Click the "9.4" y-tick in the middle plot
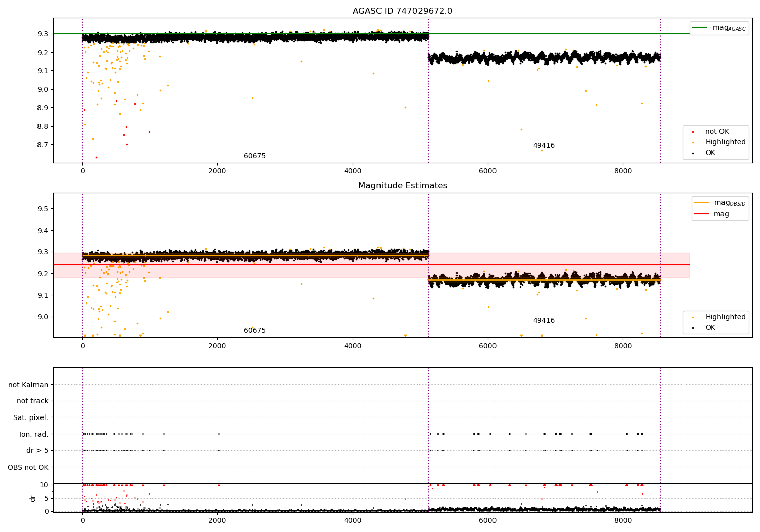 click(x=43, y=231)
